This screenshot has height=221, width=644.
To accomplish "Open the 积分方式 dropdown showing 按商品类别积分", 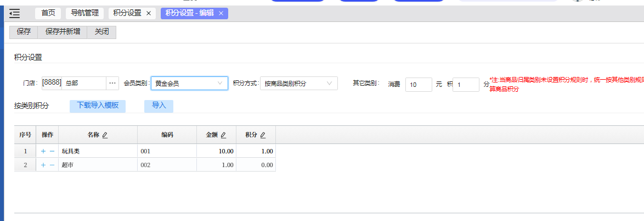I will tap(298, 83).
